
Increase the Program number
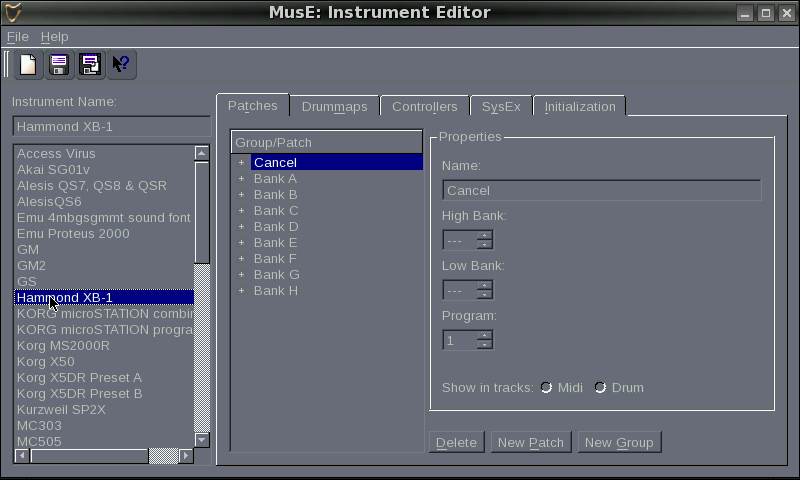[485, 335]
